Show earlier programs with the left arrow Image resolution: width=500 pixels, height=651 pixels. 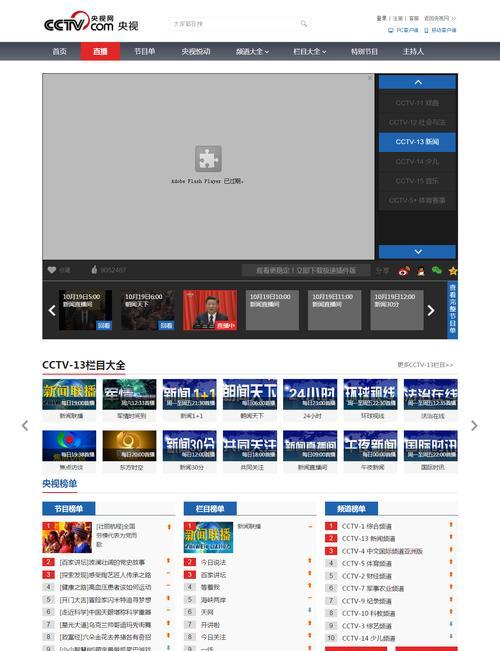click(x=52, y=310)
